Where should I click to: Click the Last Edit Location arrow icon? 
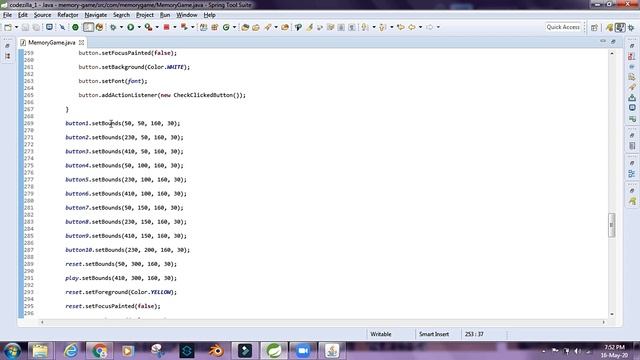401,27
